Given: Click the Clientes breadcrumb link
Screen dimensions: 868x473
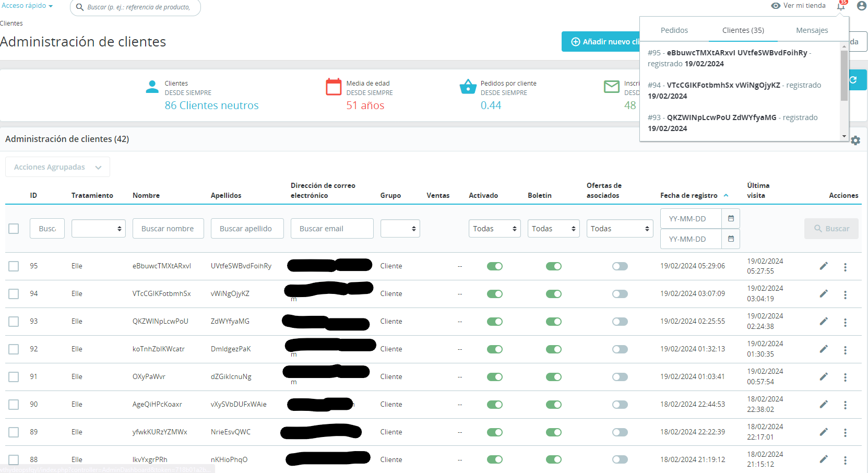Looking at the screenshot, I should (11, 23).
